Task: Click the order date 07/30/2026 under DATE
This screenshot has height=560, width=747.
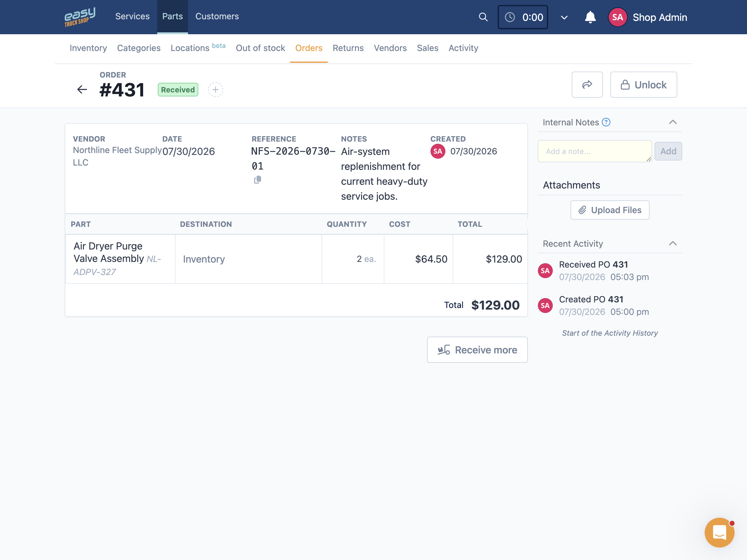Action: (x=188, y=151)
